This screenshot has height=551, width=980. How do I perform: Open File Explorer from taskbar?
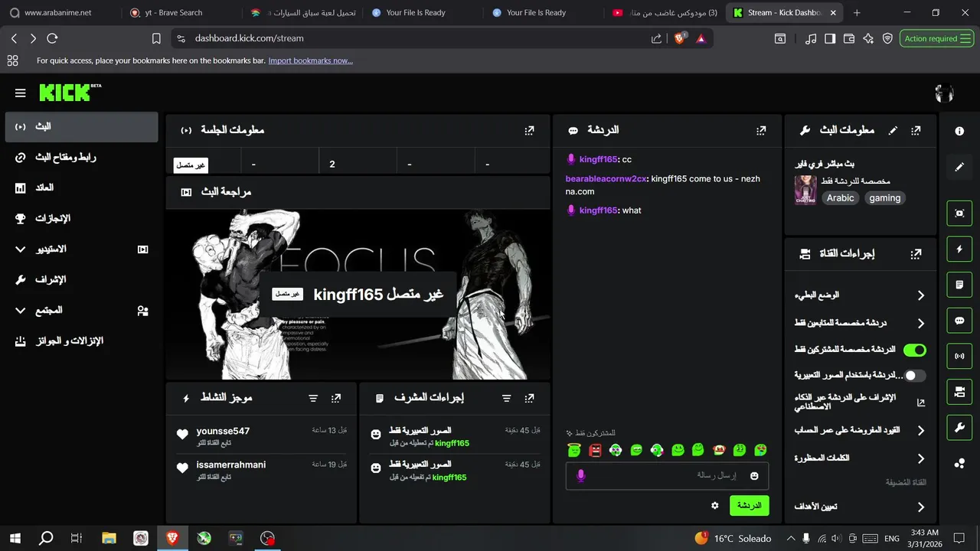[109, 538]
